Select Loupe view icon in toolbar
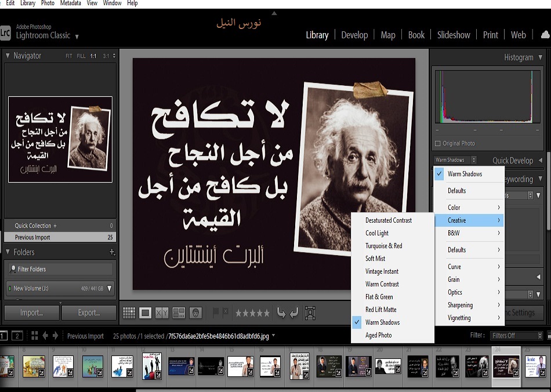 pos(145,313)
